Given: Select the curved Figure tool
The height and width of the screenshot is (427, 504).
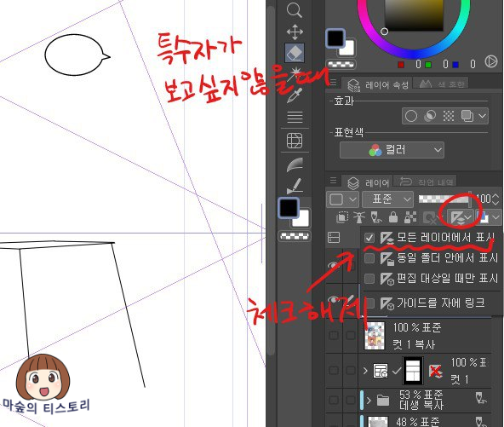Looking at the screenshot, I should click(x=295, y=164).
